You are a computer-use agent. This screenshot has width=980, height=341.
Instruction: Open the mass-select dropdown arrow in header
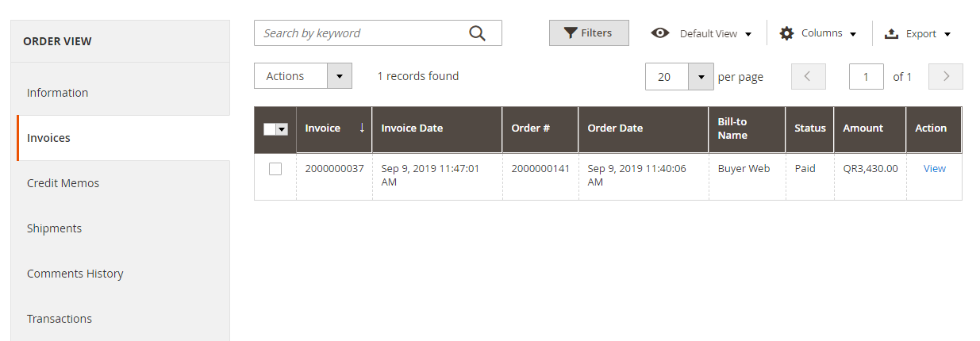(x=282, y=129)
